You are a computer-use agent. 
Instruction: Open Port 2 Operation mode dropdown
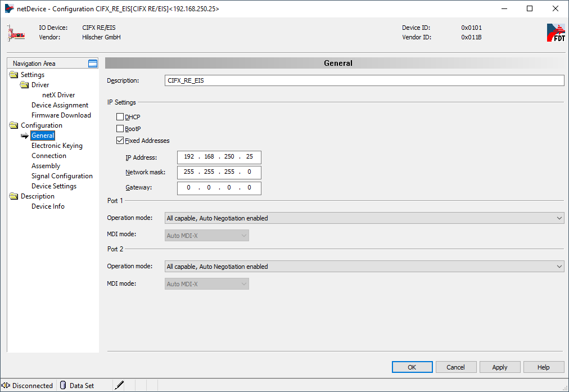[x=364, y=267]
